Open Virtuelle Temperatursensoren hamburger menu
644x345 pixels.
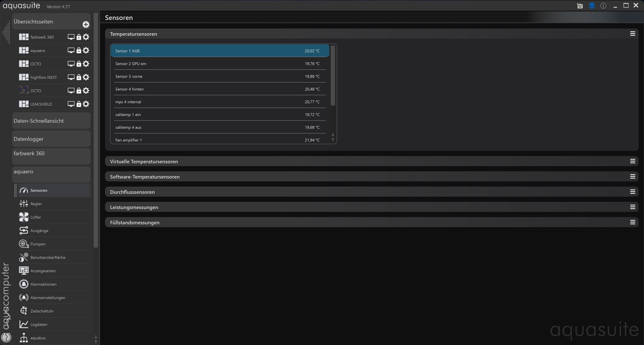pyautogui.click(x=632, y=161)
